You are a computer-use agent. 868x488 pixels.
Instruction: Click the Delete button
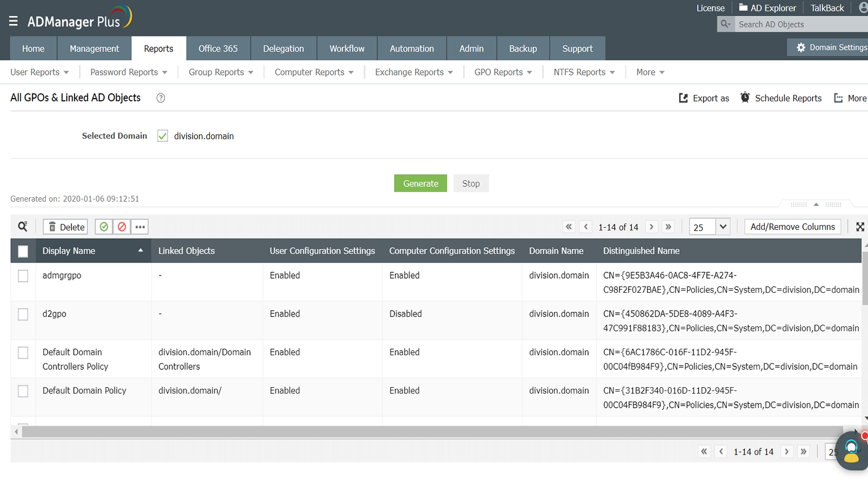click(x=66, y=227)
